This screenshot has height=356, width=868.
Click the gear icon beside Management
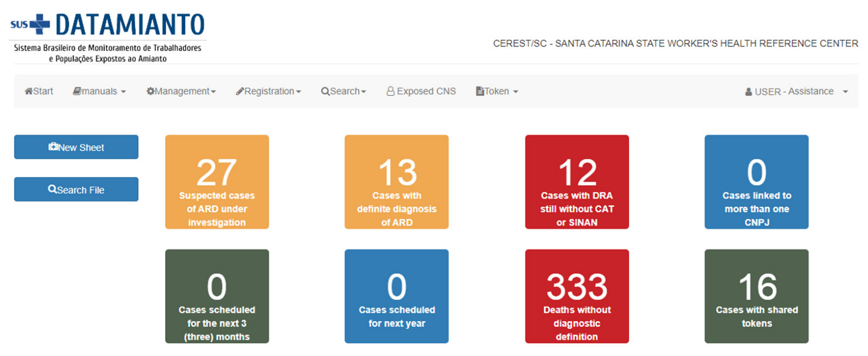(x=150, y=91)
